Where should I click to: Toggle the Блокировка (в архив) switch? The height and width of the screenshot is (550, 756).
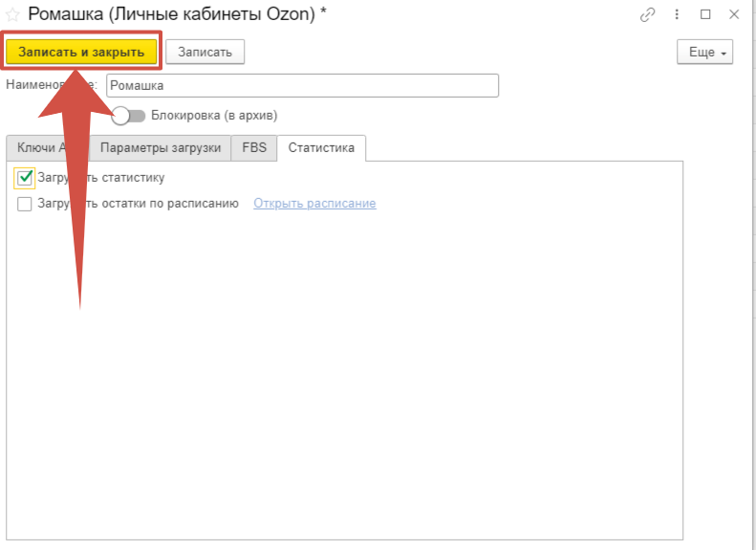point(129,116)
